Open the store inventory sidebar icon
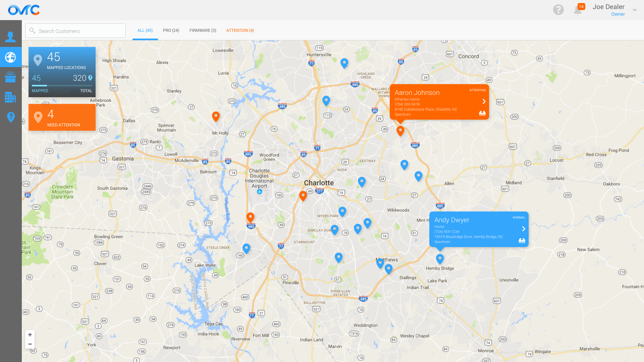The width and height of the screenshot is (644, 362). click(11, 77)
